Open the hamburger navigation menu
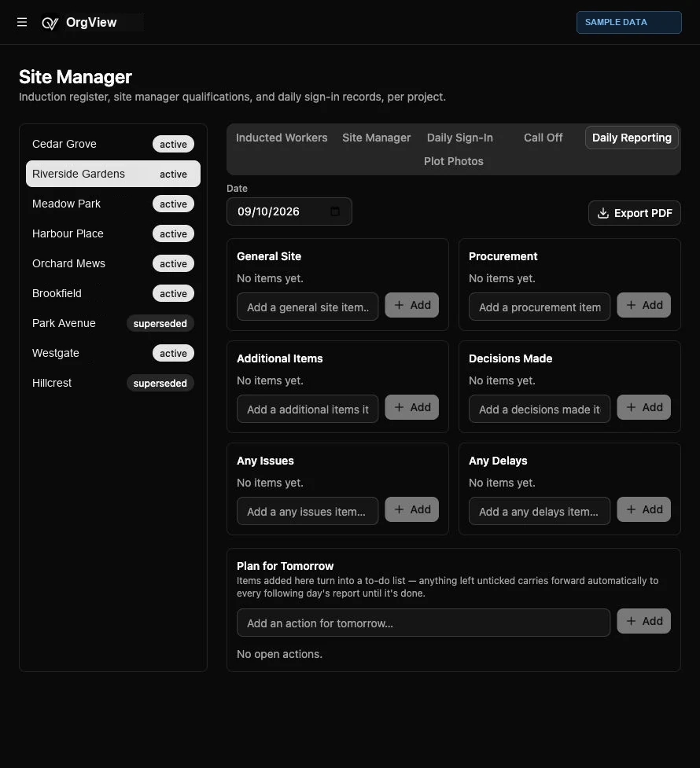The height and width of the screenshot is (768, 700). coord(21,22)
